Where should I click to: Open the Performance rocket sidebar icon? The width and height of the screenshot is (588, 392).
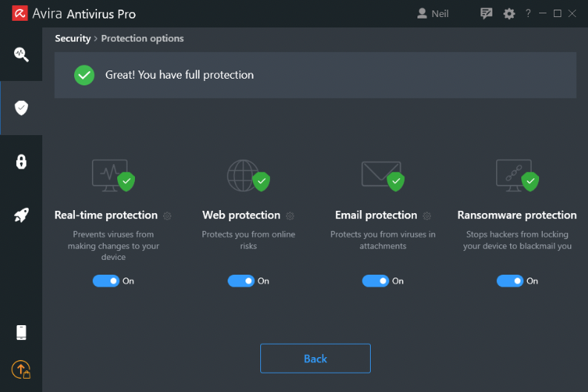click(x=22, y=215)
